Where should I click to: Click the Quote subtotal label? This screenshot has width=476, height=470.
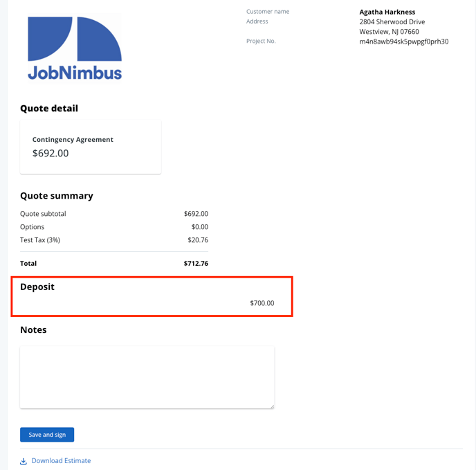[x=43, y=214]
